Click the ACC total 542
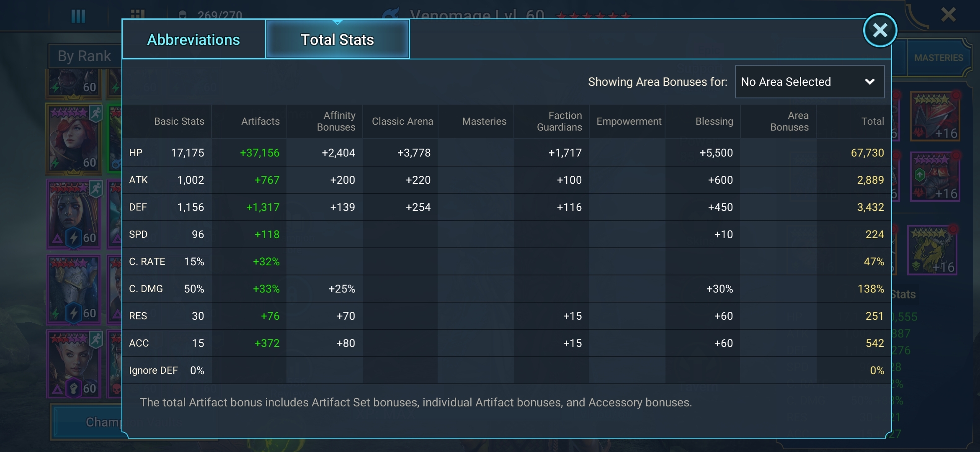 [x=875, y=343]
